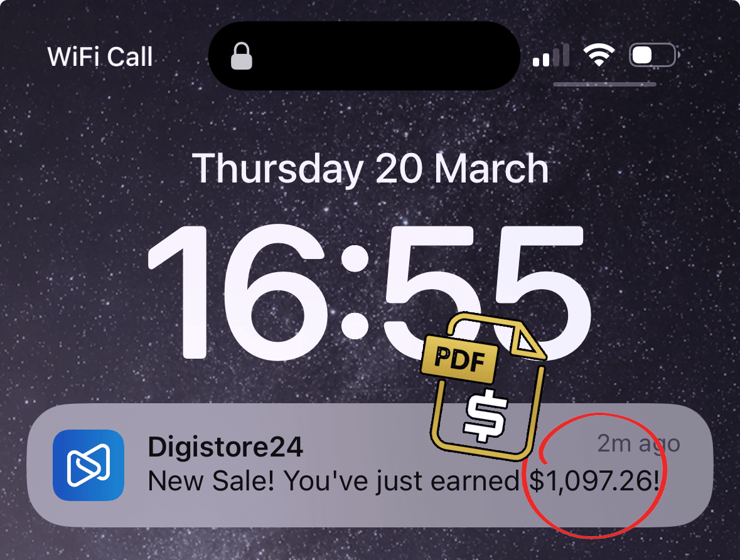Tap the grey bar under status icons
Image resolution: width=740 pixels, height=560 pixels.
tap(604, 85)
